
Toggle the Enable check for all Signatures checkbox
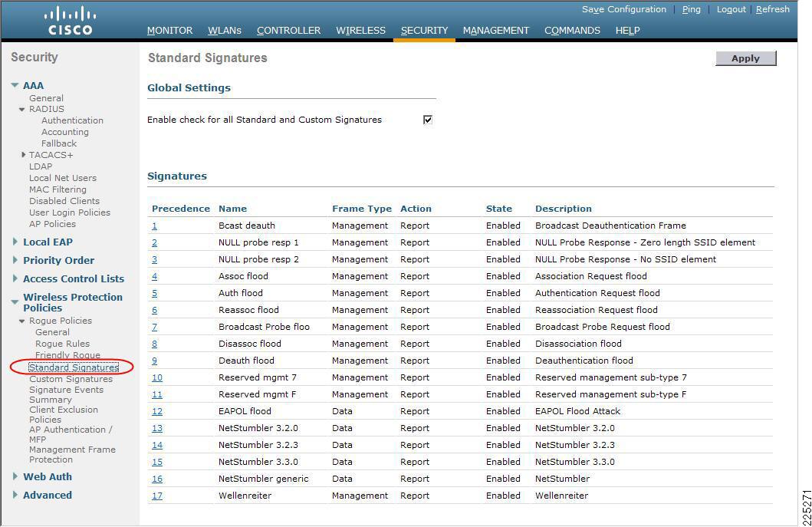428,120
